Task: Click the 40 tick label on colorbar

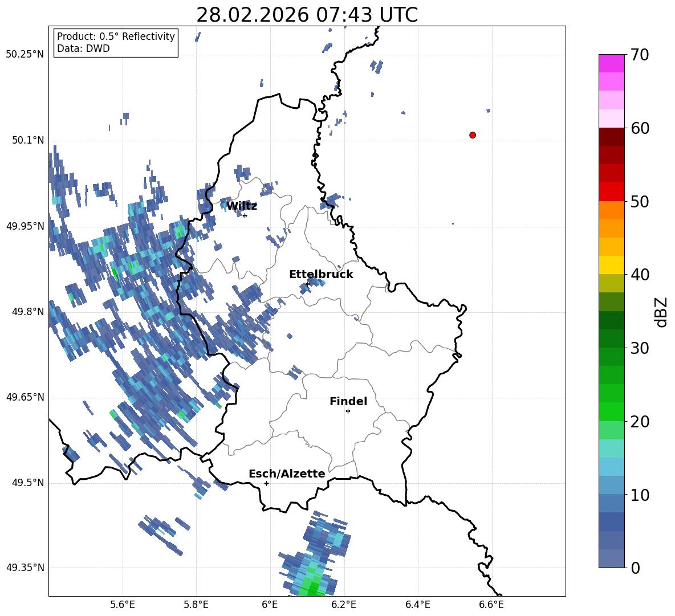Action: pyautogui.click(x=640, y=275)
